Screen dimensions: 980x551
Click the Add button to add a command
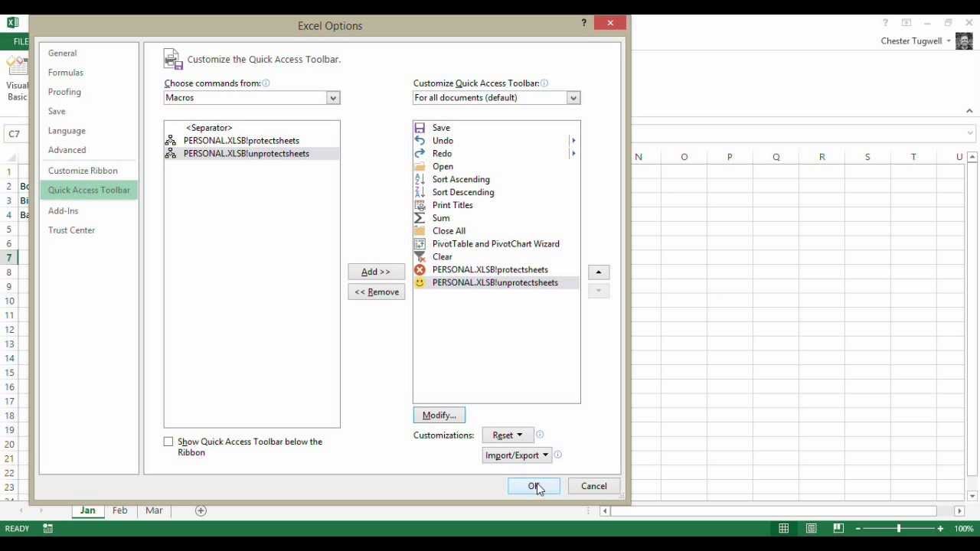(375, 272)
